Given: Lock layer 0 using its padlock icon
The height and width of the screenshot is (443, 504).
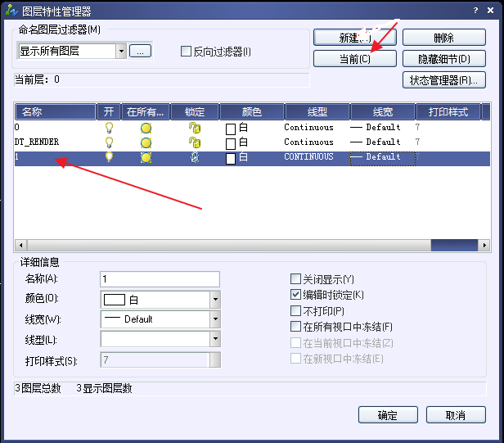Looking at the screenshot, I should [x=195, y=128].
